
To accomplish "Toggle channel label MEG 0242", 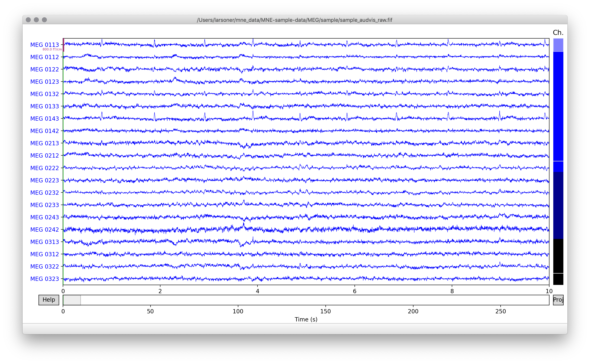I will pyautogui.click(x=45, y=229).
